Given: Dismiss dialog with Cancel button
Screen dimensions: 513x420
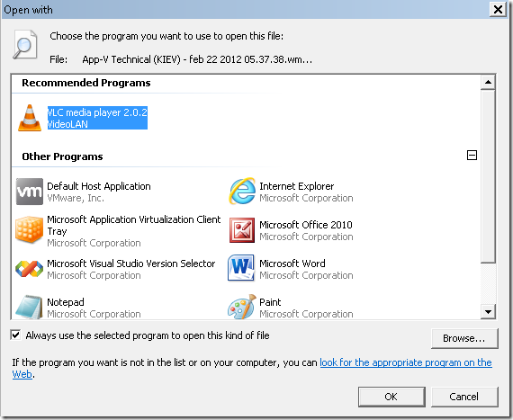Looking at the screenshot, I should (x=464, y=397).
